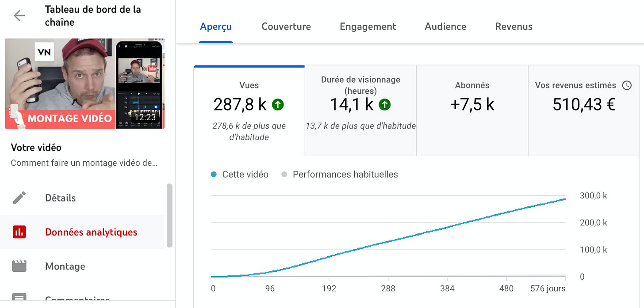Click the sidebar vertical scrollbar

click(169, 216)
